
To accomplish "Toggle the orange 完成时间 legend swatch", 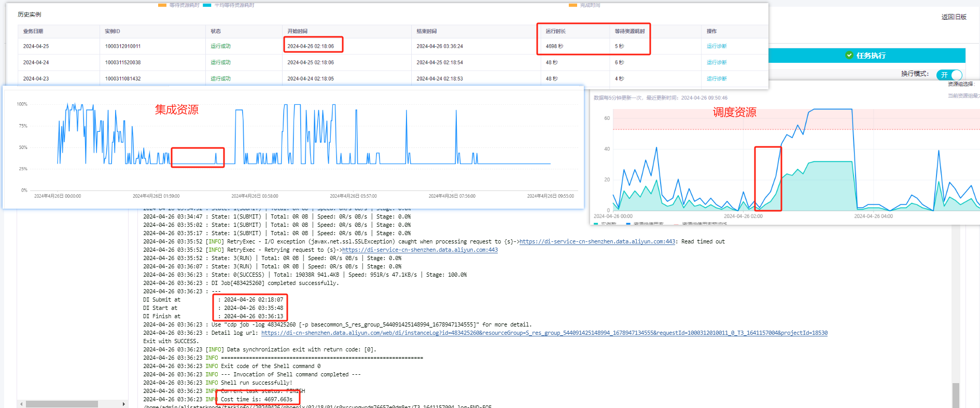I will pos(573,5).
